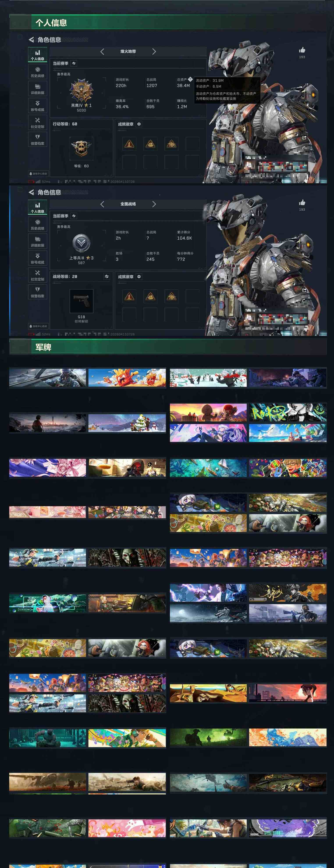Select the 黑鹰IV rank emblem
334x868 pixels.
pyautogui.click(x=81, y=90)
